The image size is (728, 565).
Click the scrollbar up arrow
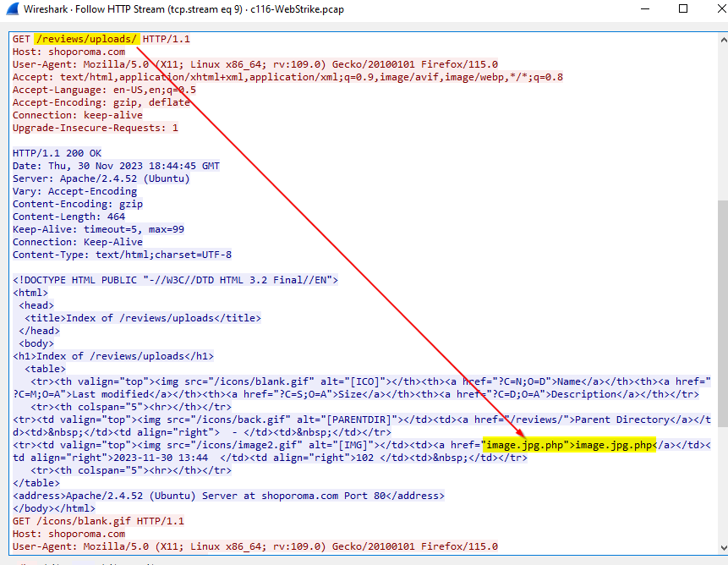coord(723,40)
